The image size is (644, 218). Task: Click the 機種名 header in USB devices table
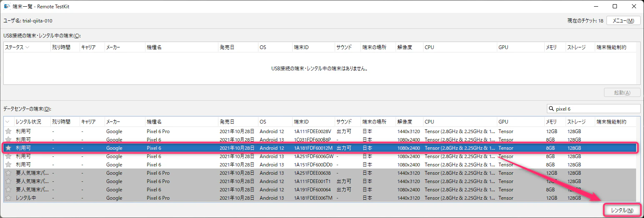181,47
